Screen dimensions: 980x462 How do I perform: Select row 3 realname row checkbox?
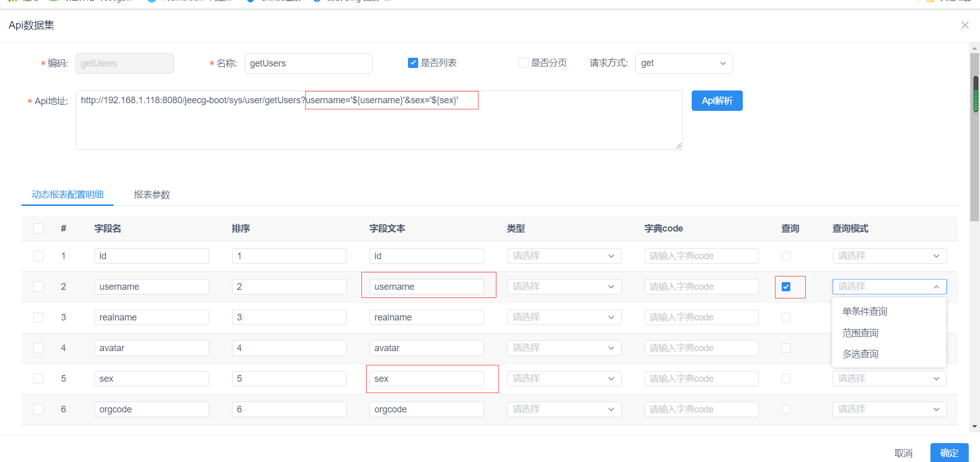[38, 317]
